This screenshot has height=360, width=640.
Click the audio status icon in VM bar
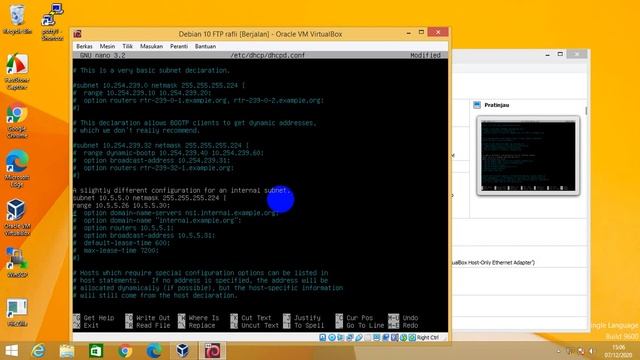coord(340,338)
